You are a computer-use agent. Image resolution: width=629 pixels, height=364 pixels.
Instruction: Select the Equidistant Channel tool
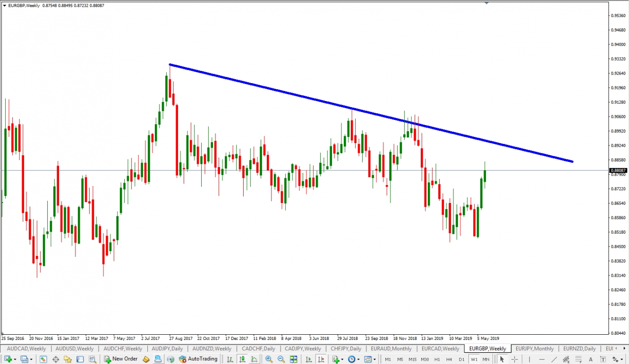pos(566,359)
